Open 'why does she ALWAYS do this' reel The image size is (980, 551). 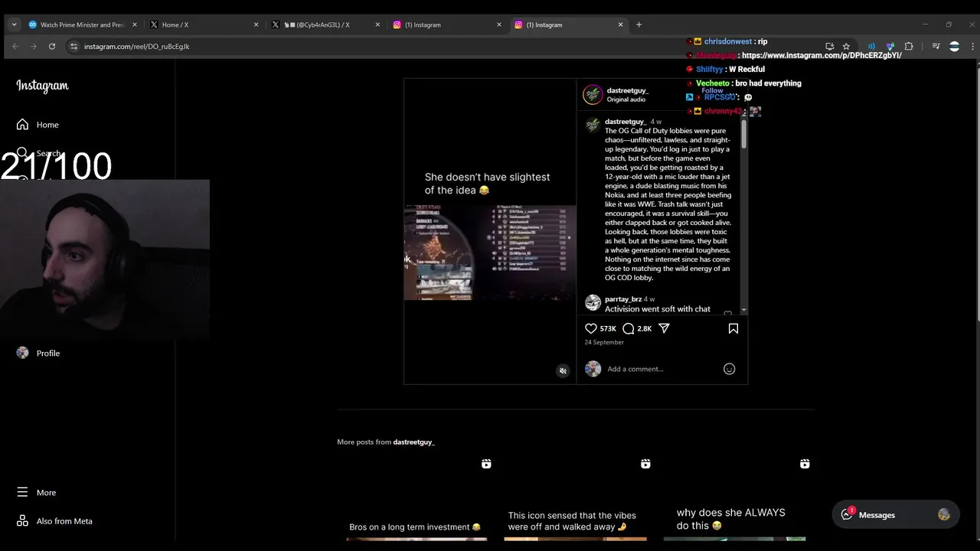(x=734, y=499)
